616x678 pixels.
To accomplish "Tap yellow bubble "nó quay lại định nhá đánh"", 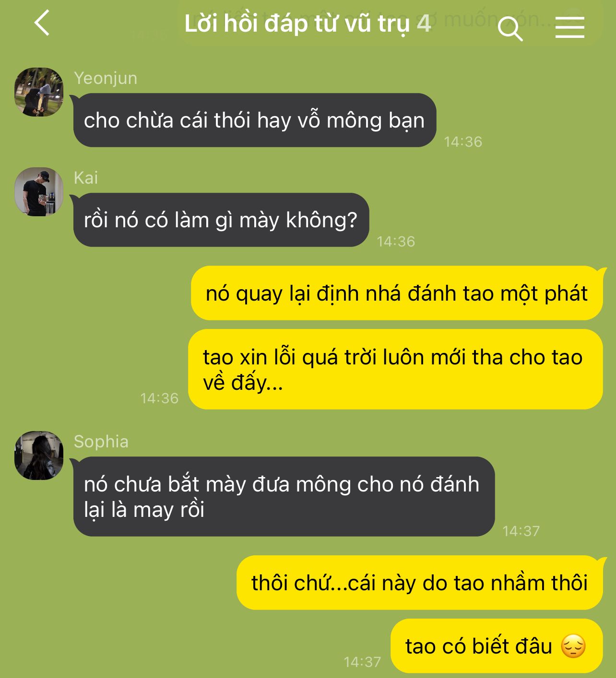I will coord(397,293).
